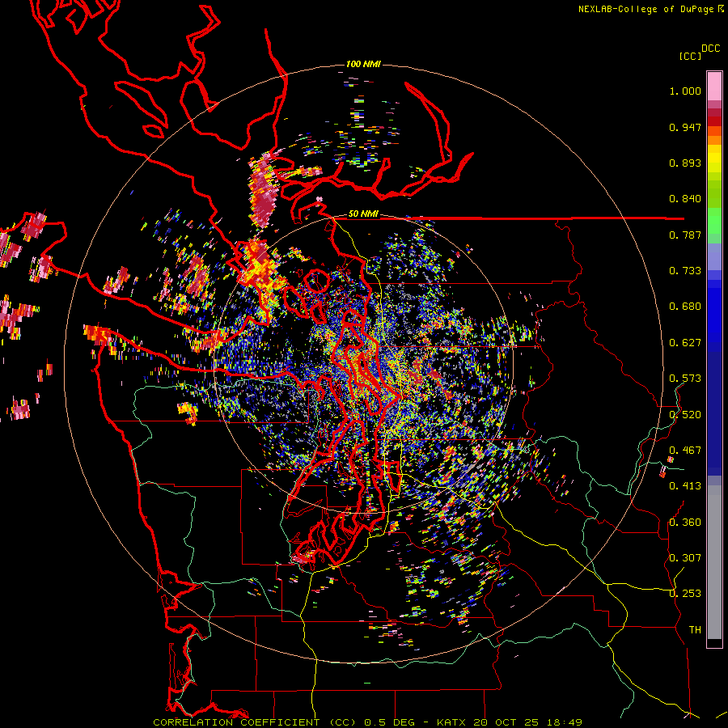Click the 0.413 scale value

(x=685, y=486)
